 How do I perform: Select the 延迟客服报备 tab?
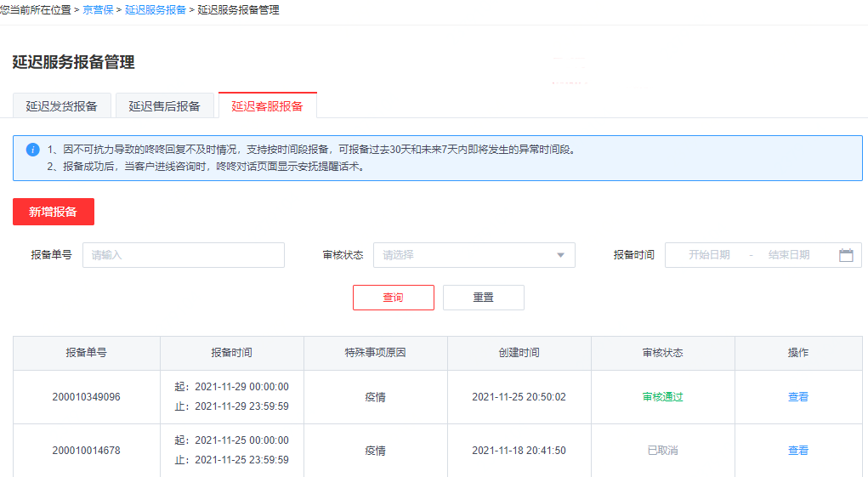267,106
